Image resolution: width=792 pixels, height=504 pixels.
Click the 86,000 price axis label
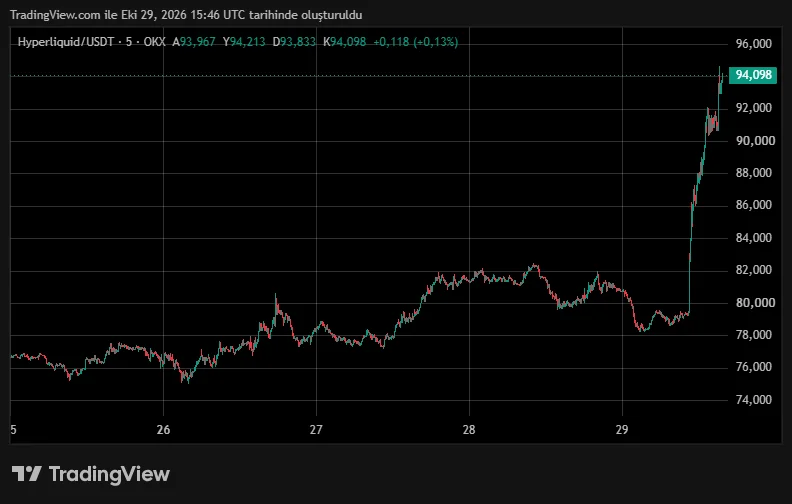pos(754,205)
